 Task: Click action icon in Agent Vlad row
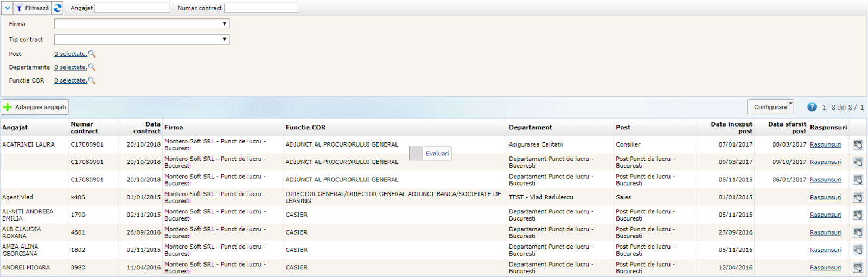click(x=858, y=197)
